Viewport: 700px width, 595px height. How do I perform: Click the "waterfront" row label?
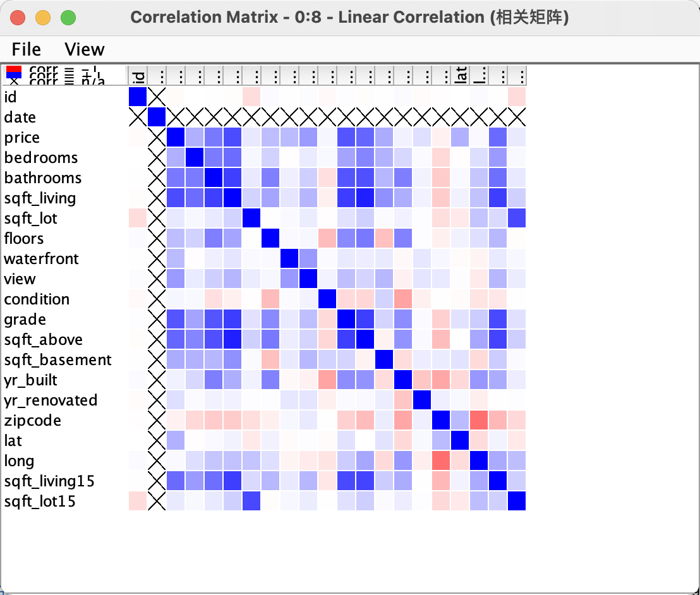[x=42, y=259]
